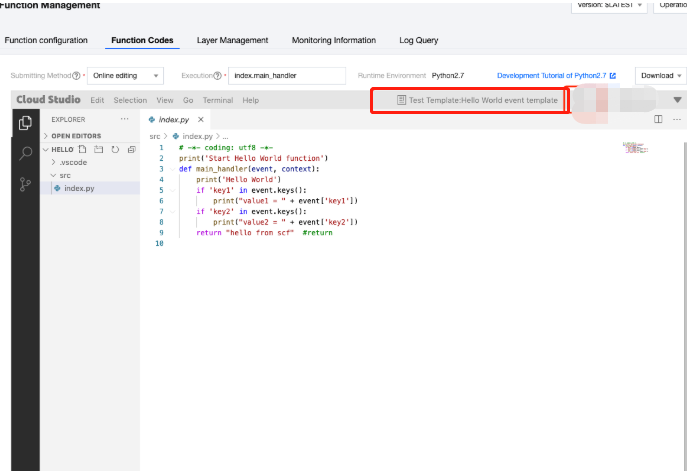Open the Terminal menu
Viewport: 687px width, 471px height.
coord(218,100)
